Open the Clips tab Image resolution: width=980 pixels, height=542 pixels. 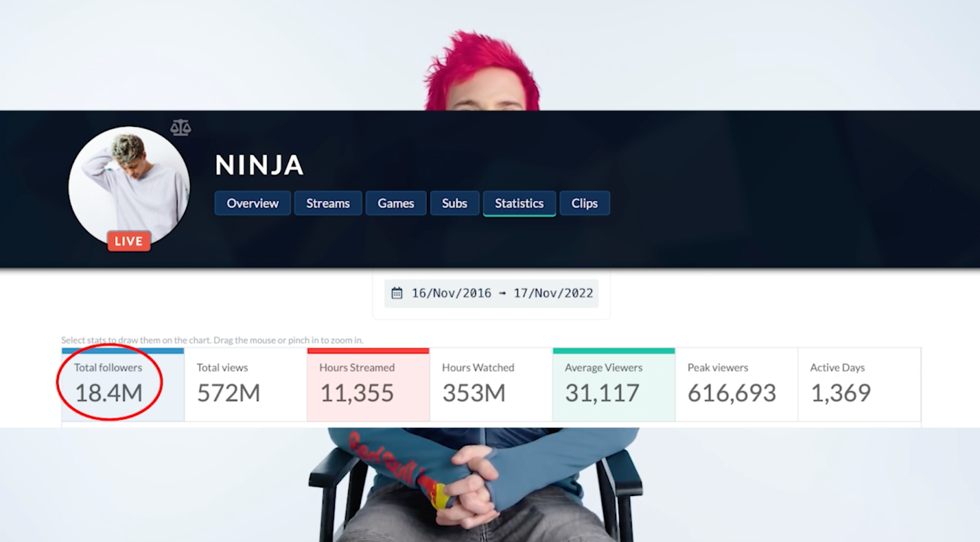[x=584, y=203]
